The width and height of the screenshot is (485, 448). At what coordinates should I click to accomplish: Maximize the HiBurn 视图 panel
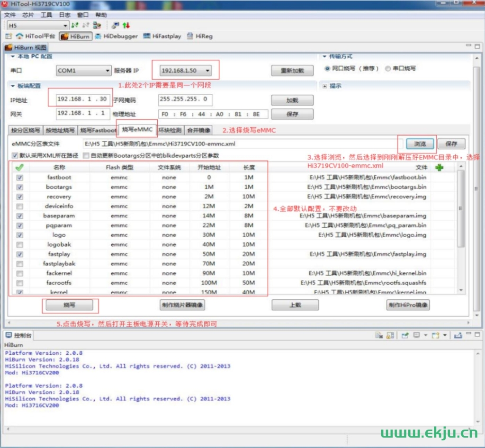(x=477, y=46)
